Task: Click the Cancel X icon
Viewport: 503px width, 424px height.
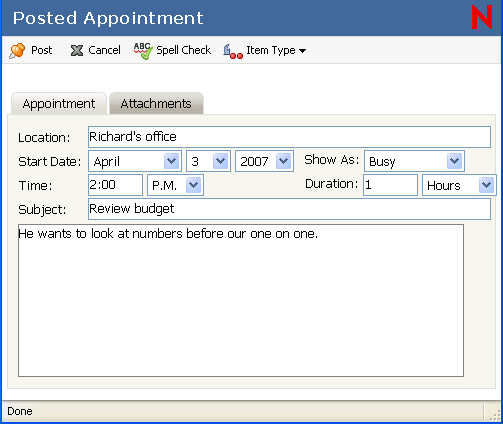Action: point(77,51)
